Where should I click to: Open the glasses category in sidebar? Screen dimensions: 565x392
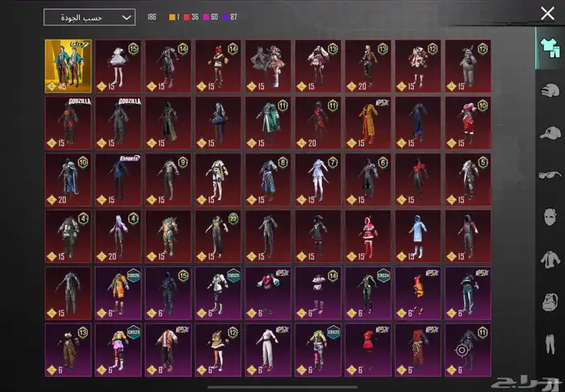pyautogui.click(x=549, y=174)
